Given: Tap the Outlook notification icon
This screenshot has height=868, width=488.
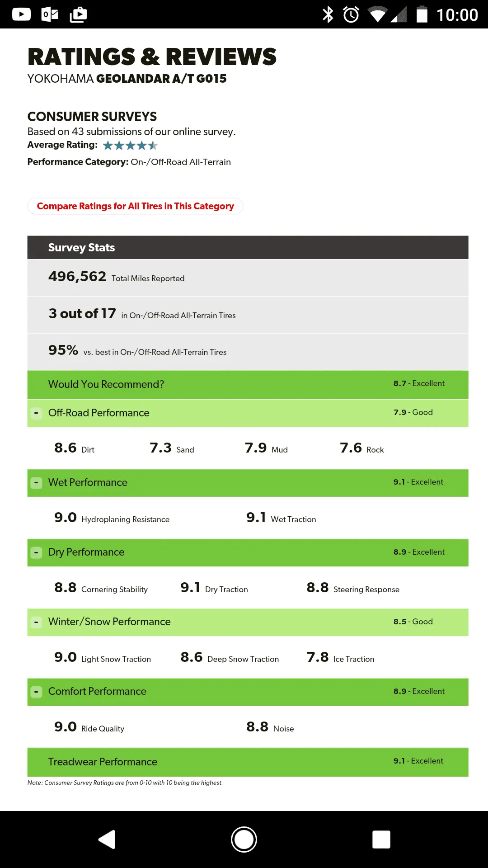Looking at the screenshot, I should [50, 14].
